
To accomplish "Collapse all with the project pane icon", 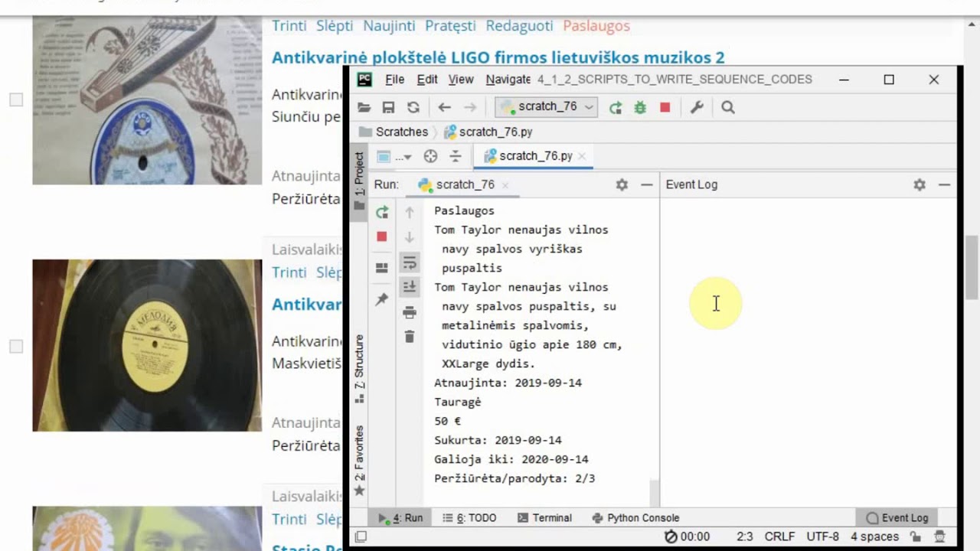I will tap(456, 156).
